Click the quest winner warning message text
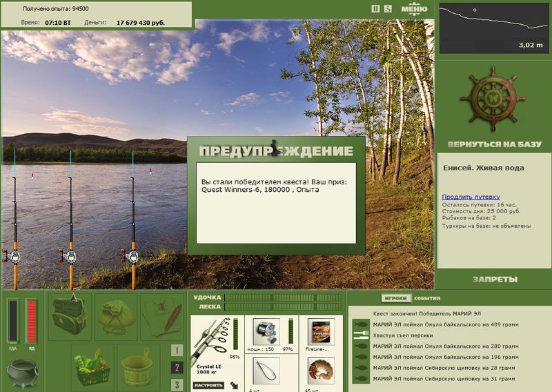 [274, 186]
